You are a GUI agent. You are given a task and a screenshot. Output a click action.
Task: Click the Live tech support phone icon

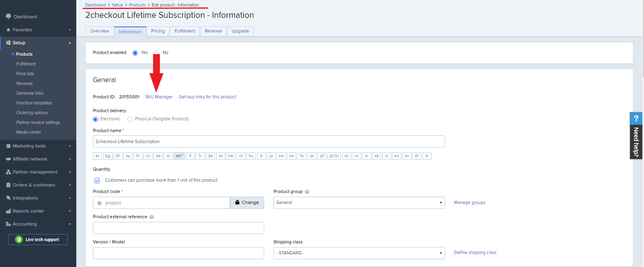point(19,240)
